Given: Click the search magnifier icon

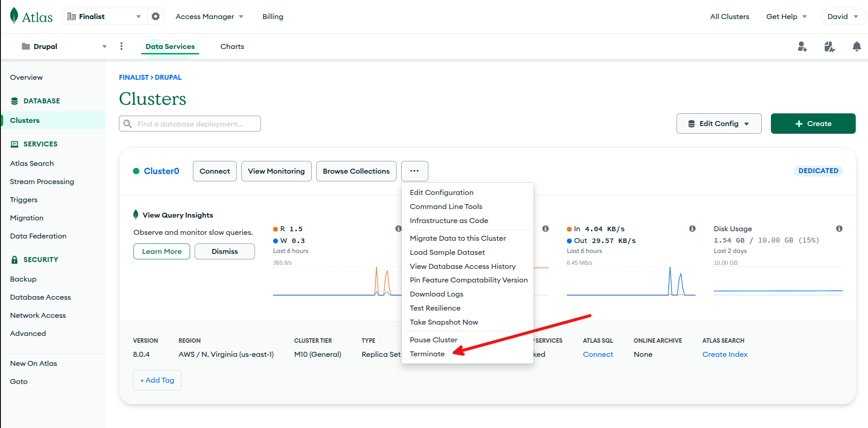Looking at the screenshot, I should pyautogui.click(x=128, y=124).
